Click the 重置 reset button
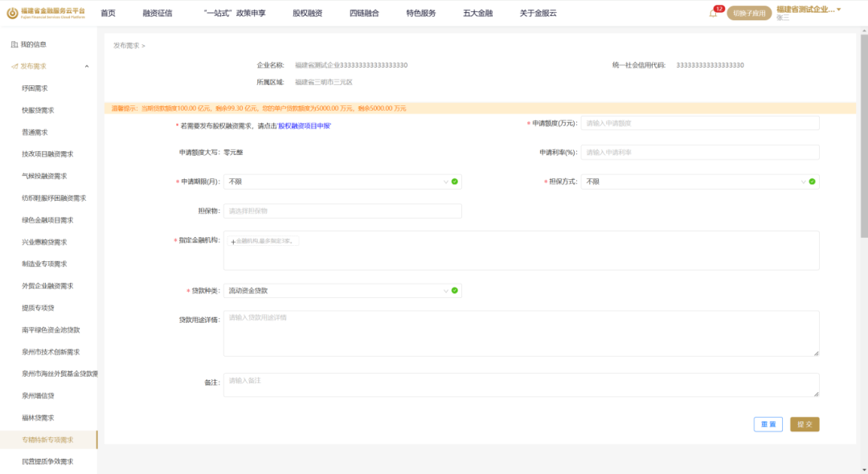 click(x=768, y=424)
